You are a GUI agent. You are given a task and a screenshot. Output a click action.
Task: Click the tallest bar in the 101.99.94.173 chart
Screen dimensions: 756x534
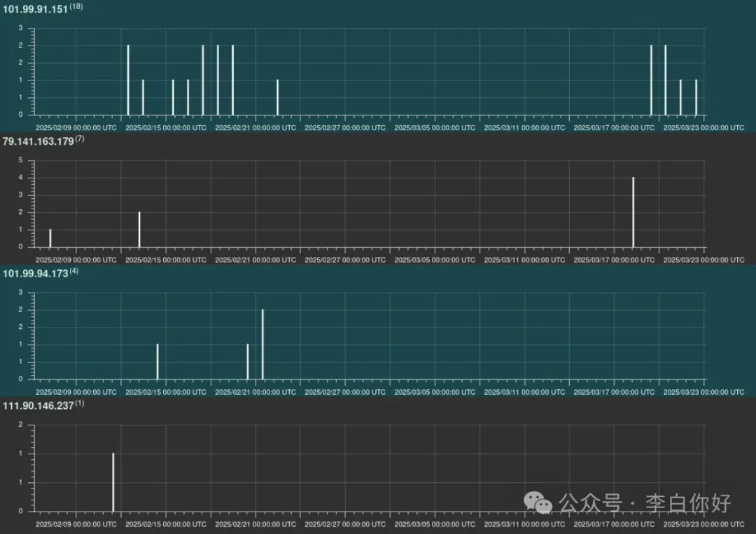click(262, 344)
